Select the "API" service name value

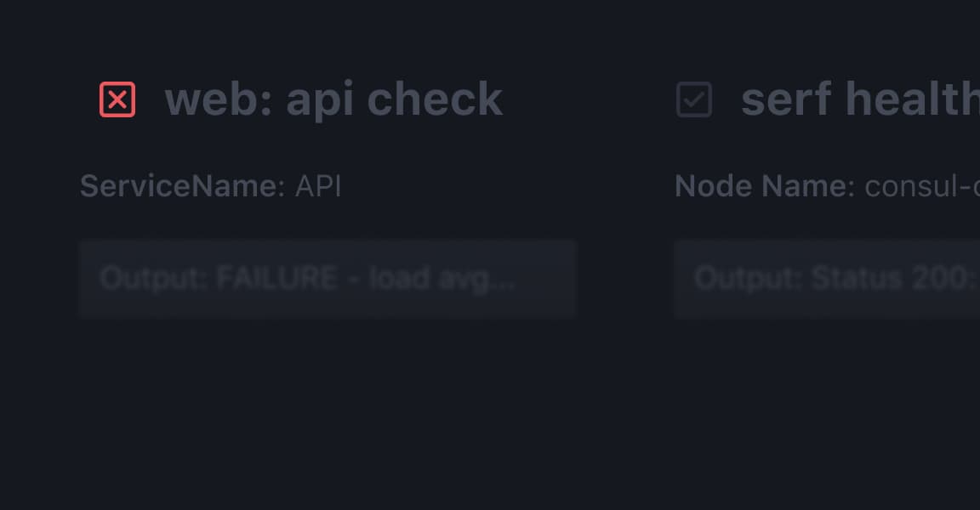(x=318, y=186)
